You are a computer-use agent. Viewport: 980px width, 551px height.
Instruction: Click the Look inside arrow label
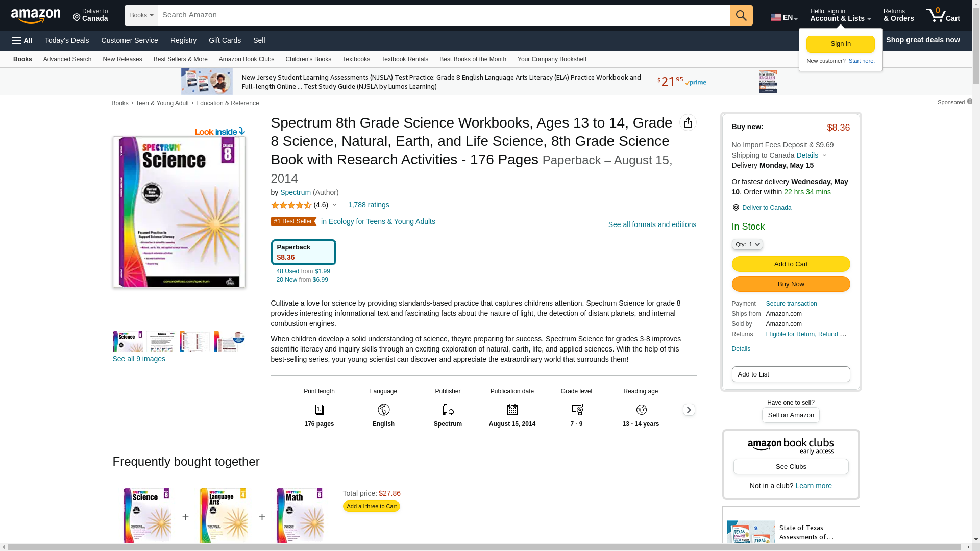point(219,132)
